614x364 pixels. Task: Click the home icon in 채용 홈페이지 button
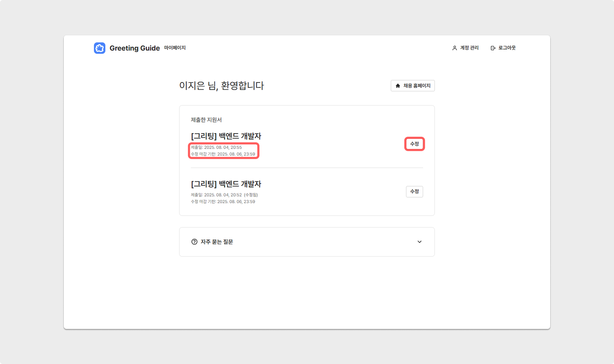398,86
